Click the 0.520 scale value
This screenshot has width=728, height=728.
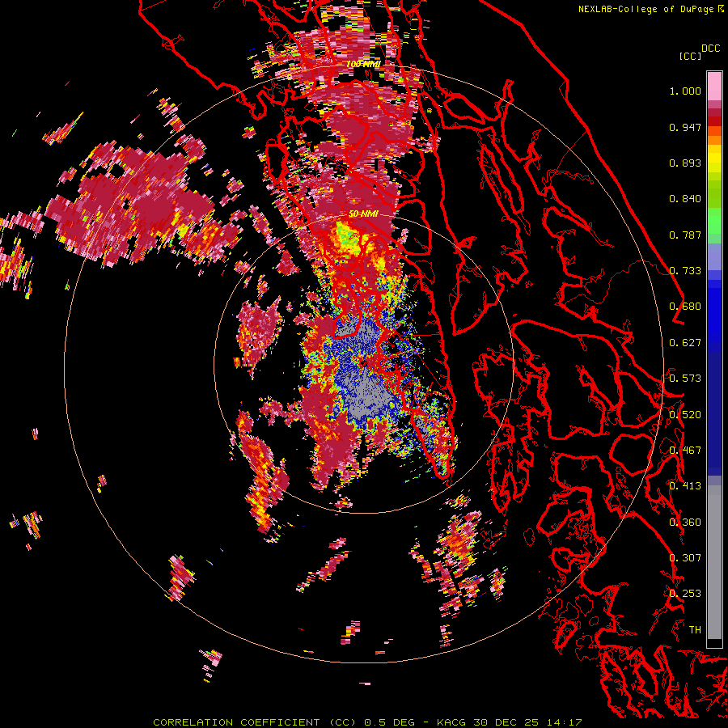tap(685, 415)
